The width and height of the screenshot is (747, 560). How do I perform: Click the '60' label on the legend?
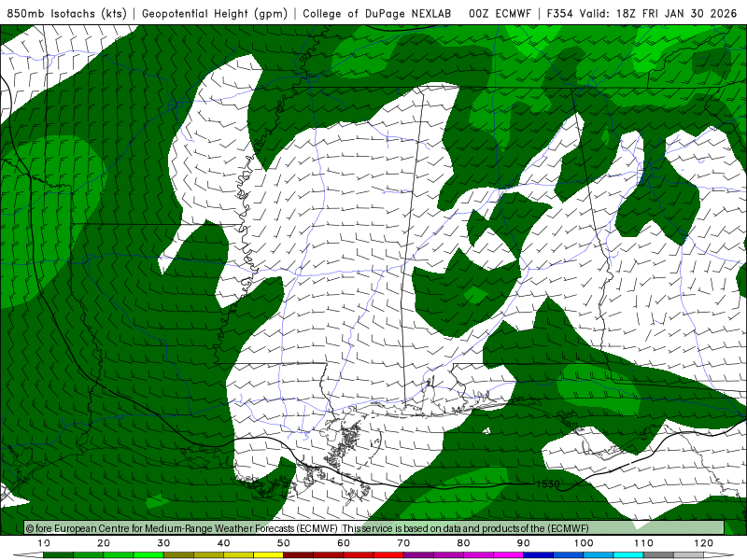(344, 543)
